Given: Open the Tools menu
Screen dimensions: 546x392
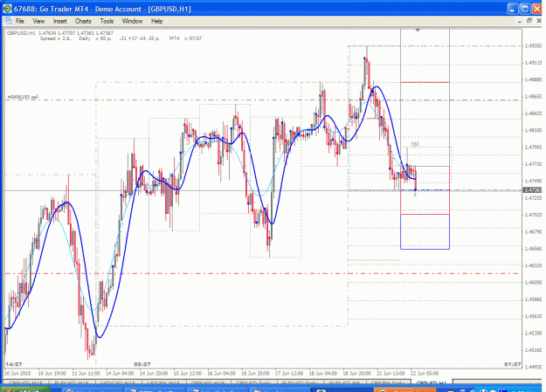Looking at the screenshot, I should point(107,21).
